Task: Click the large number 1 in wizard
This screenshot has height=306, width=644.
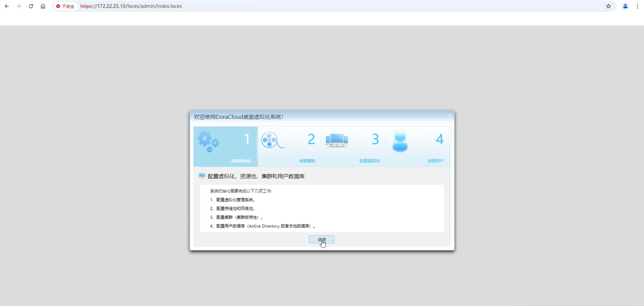Action: [247, 139]
